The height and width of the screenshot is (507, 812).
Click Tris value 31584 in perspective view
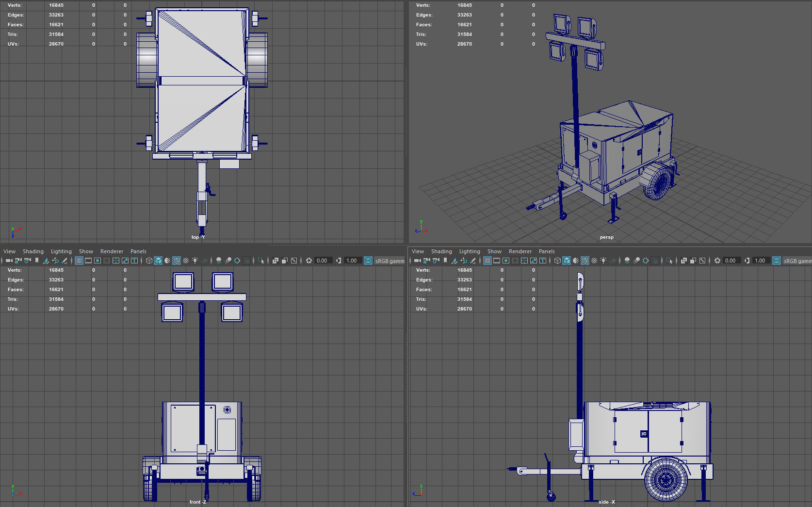(465, 34)
